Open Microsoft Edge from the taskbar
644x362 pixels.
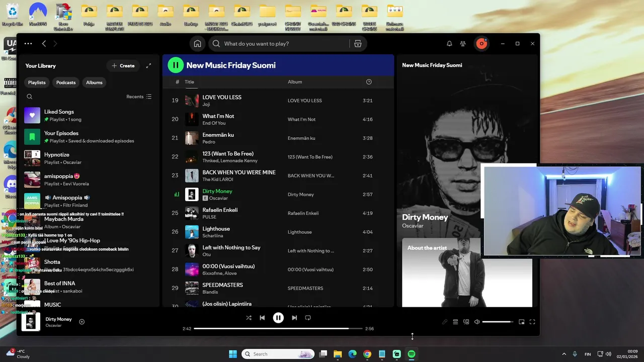pyautogui.click(x=352, y=354)
